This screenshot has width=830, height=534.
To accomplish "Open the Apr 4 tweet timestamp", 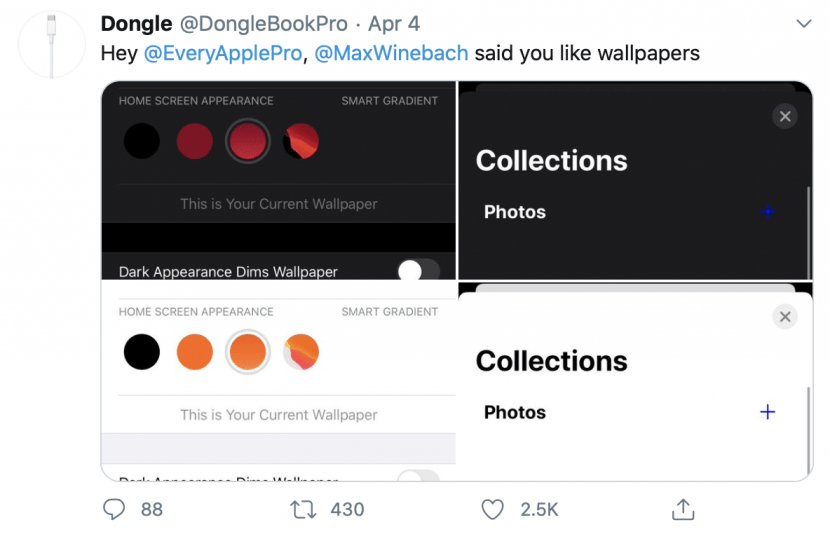I will pyautogui.click(x=394, y=24).
